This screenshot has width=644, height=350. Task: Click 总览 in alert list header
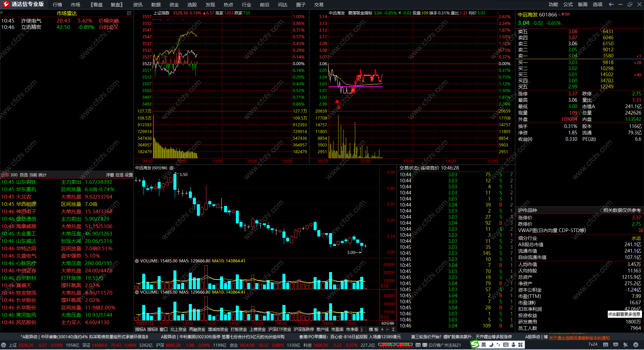(x=119, y=175)
